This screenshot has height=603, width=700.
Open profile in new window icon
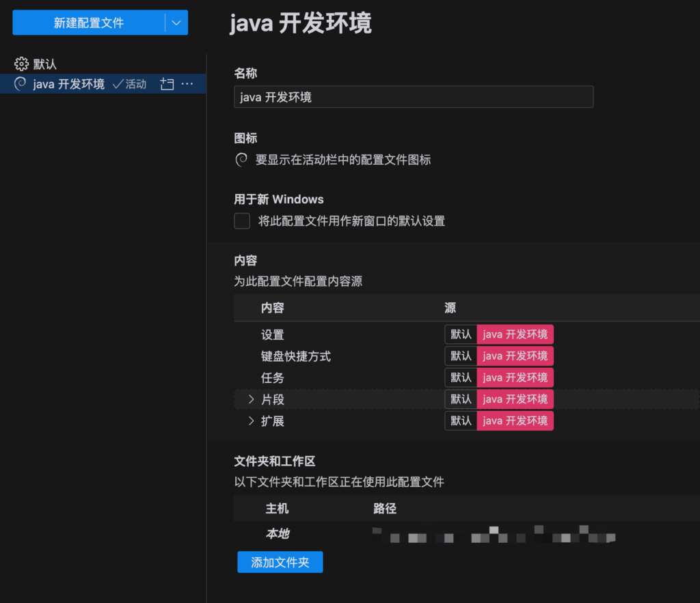pyautogui.click(x=167, y=84)
